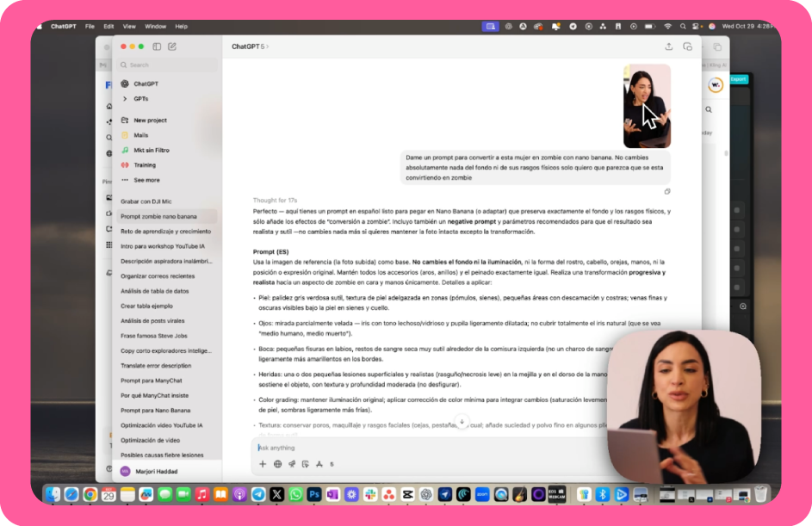
Task: Open Zoom from the Dock
Action: point(482,494)
